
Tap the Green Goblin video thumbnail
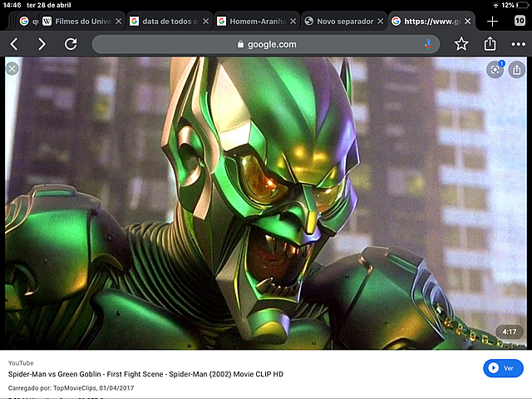coord(266,203)
